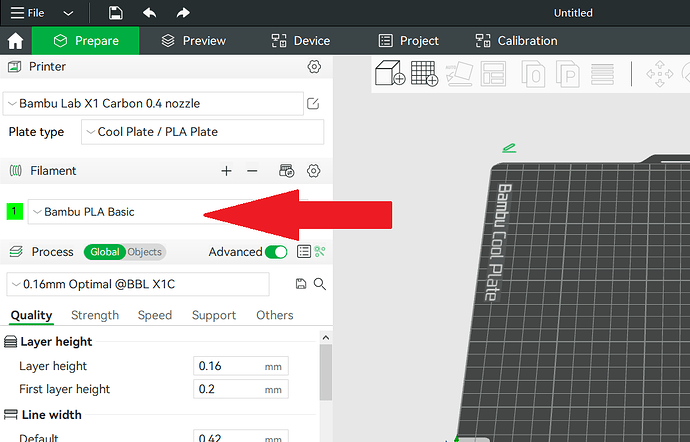Open filament settings gear icon
This screenshot has height=442, width=690.
[x=313, y=171]
